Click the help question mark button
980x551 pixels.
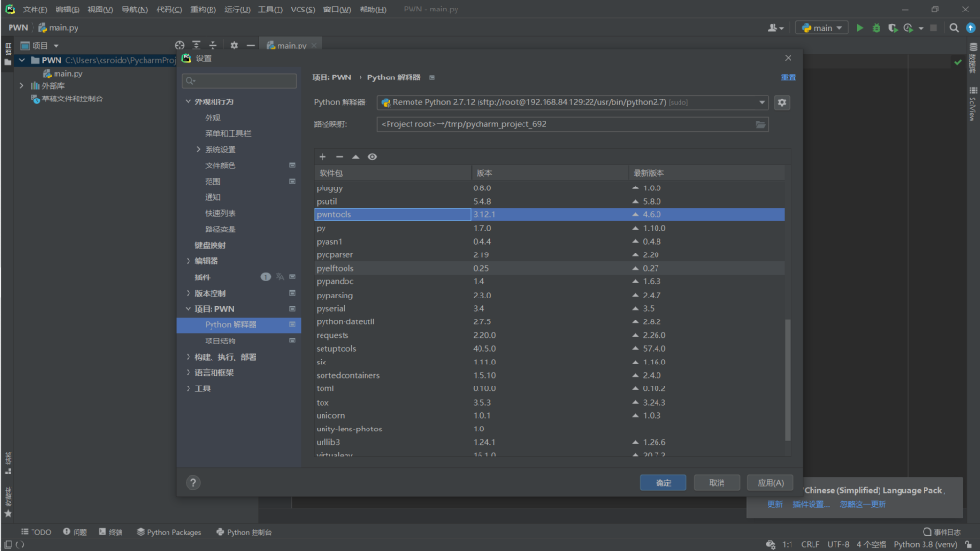(193, 482)
